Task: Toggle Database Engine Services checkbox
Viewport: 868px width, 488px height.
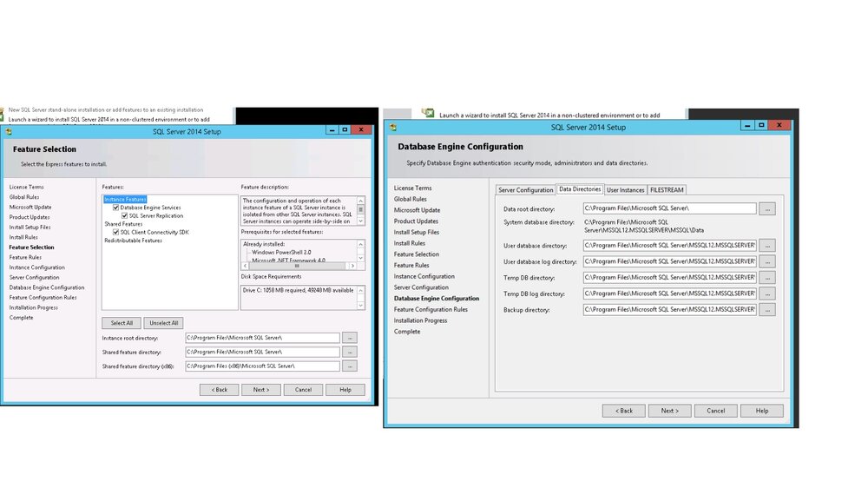Action: click(x=115, y=208)
